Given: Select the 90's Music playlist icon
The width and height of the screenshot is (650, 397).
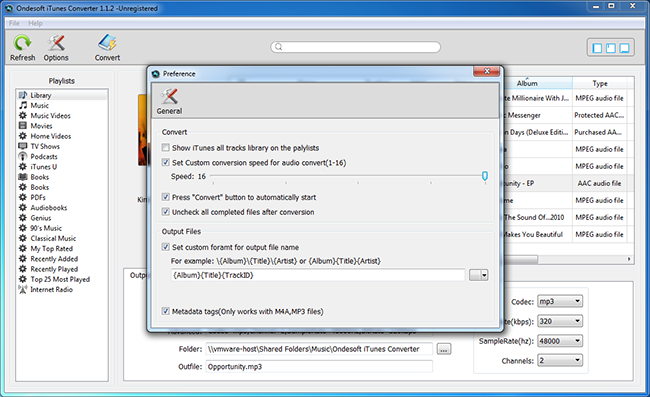Looking at the screenshot, I should coord(23,228).
